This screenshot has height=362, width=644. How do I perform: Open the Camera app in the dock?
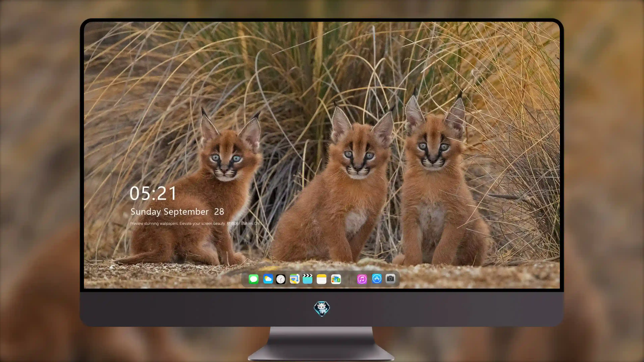coord(390,279)
